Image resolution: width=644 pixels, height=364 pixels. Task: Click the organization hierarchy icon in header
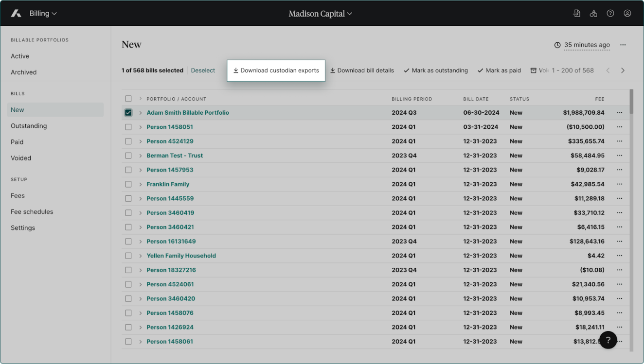593,14
